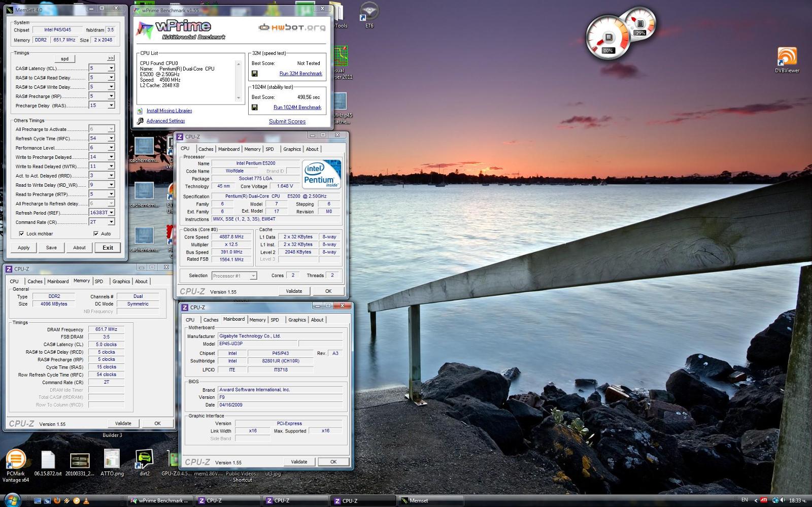
Task: Select Memory tab in CPU-Z Mainboard window
Action: [257, 320]
